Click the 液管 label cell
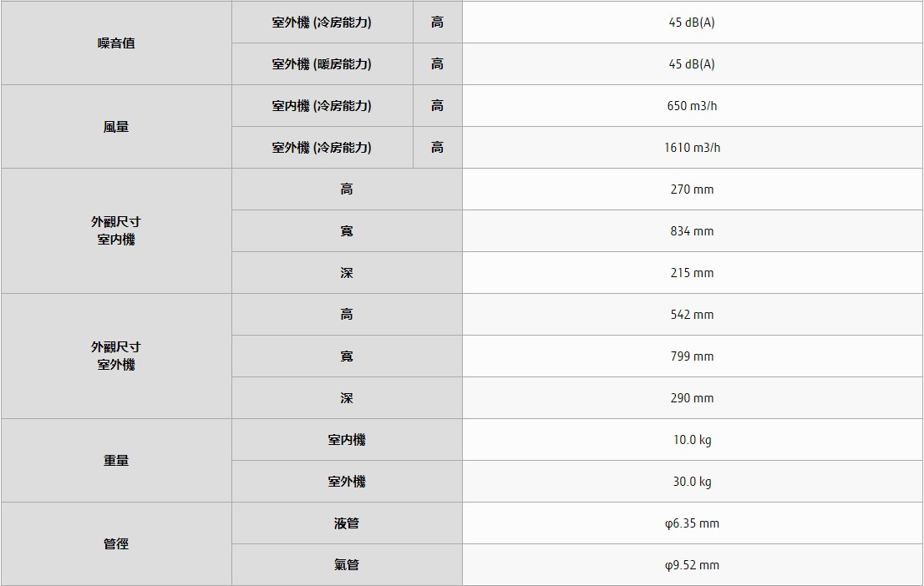924x586 pixels. [347, 523]
